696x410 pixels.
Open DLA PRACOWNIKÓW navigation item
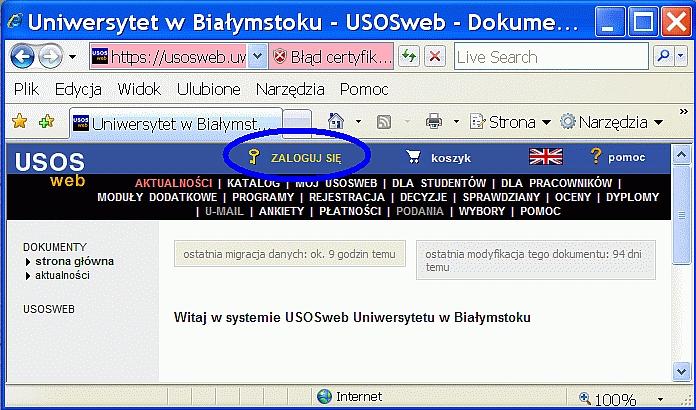point(557,183)
